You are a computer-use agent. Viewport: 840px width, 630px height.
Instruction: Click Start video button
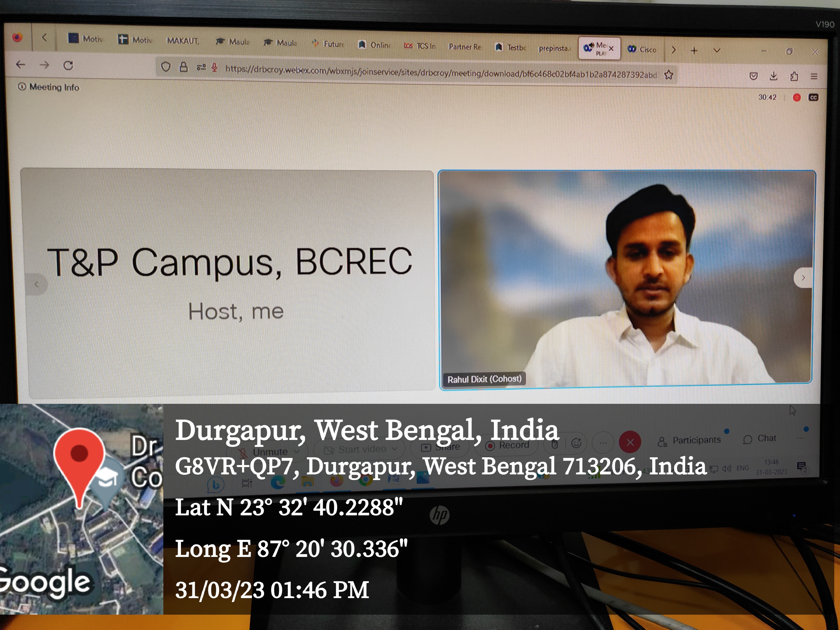(356, 450)
